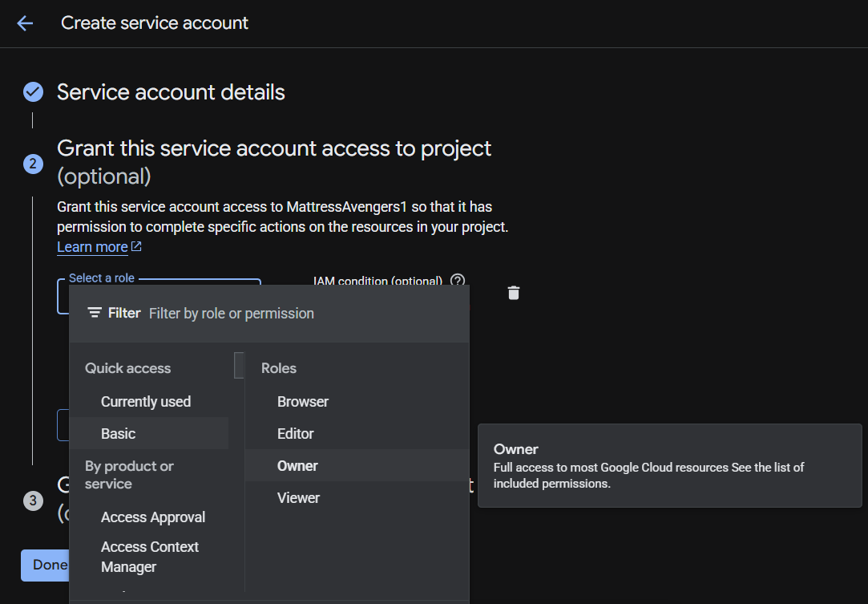Click the step 3 number badge
Screen dimensions: 868x604
33,501
